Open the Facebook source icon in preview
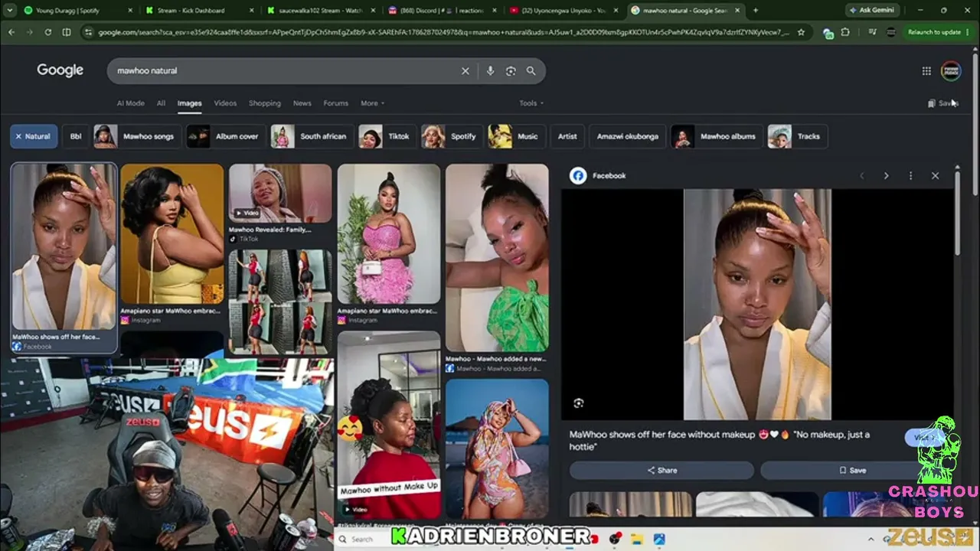 [578, 175]
